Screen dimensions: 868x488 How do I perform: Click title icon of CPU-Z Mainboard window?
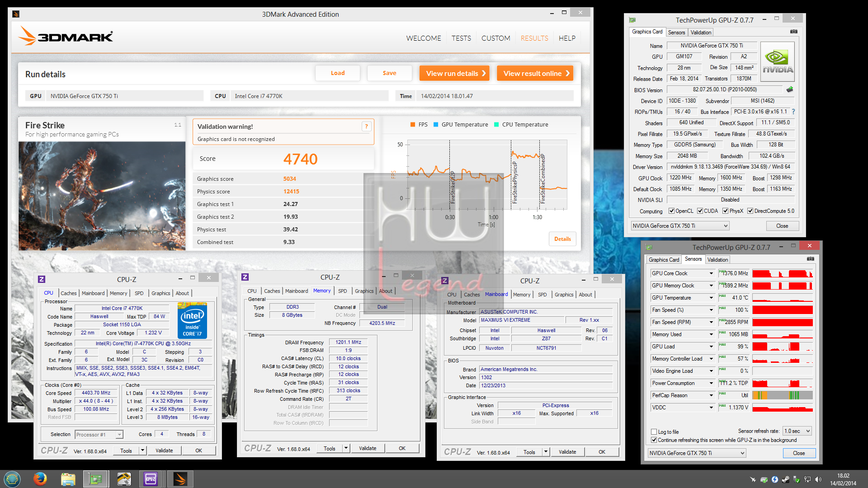(445, 281)
